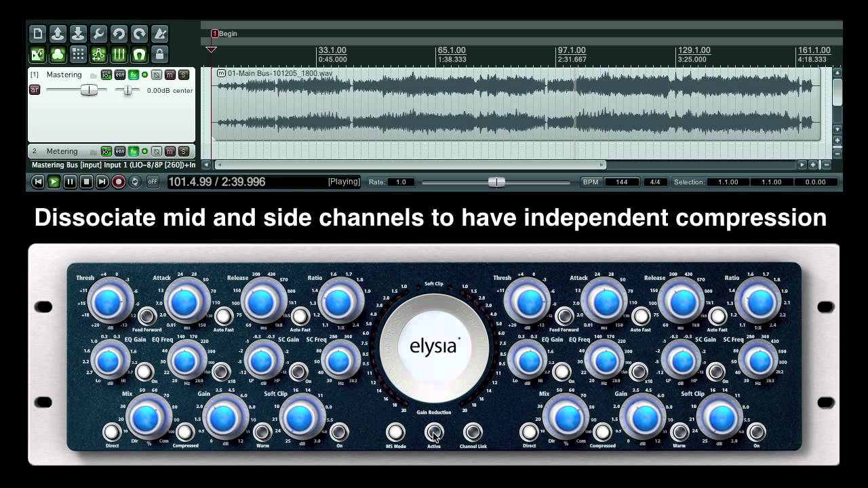The width and height of the screenshot is (868, 488).
Task: Click the green Play button
Action: [54, 182]
